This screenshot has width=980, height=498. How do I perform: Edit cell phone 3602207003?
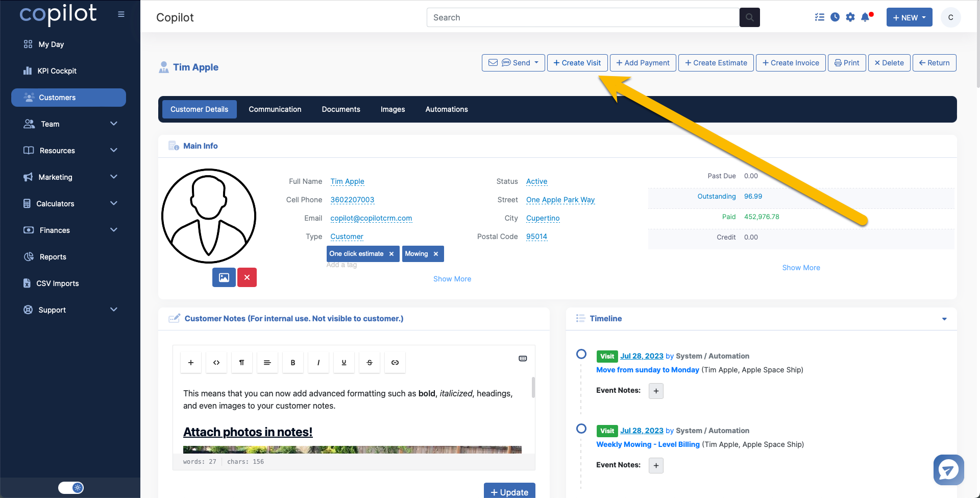[352, 200]
